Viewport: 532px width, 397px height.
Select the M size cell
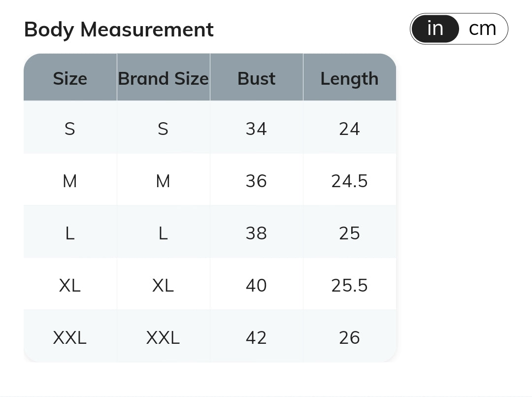(70, 181)
